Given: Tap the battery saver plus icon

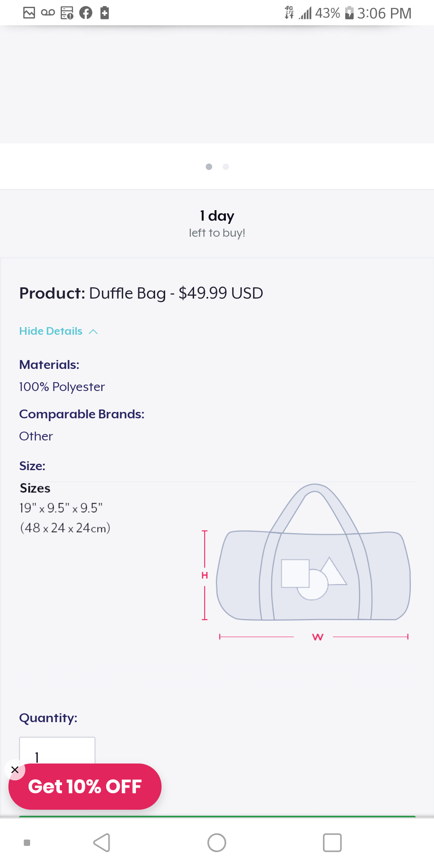Looking at the screenshot, I should [104, 13].
